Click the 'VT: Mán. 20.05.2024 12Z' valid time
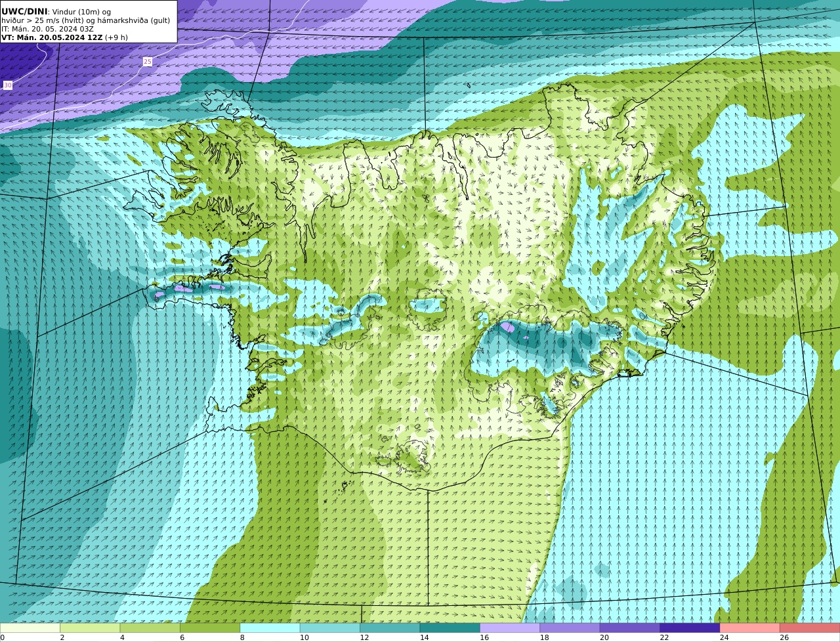 (x=52, y=38)
